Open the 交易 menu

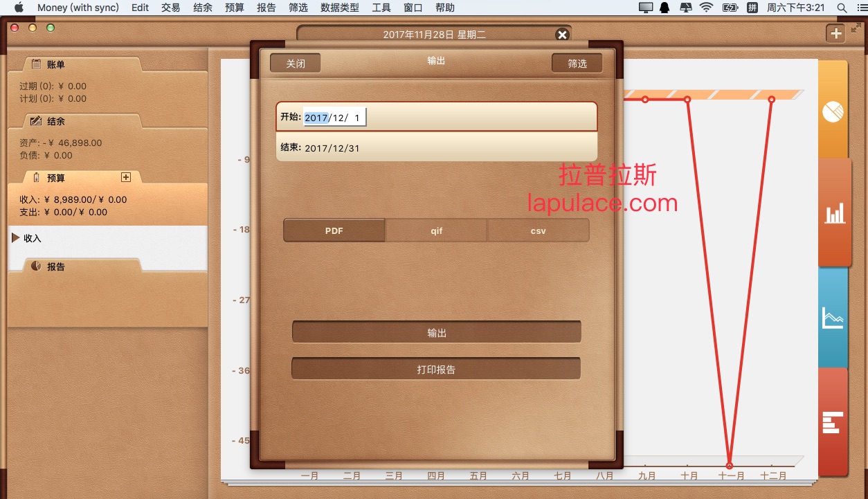point(170,8)
